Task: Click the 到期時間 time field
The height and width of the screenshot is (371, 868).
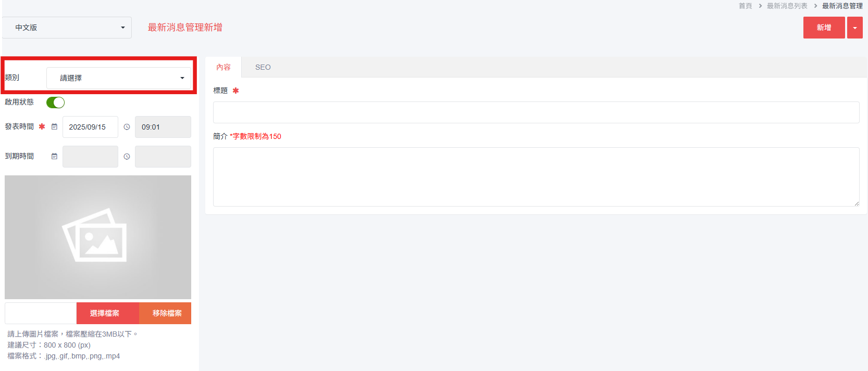Action: [x=163, y=157]
